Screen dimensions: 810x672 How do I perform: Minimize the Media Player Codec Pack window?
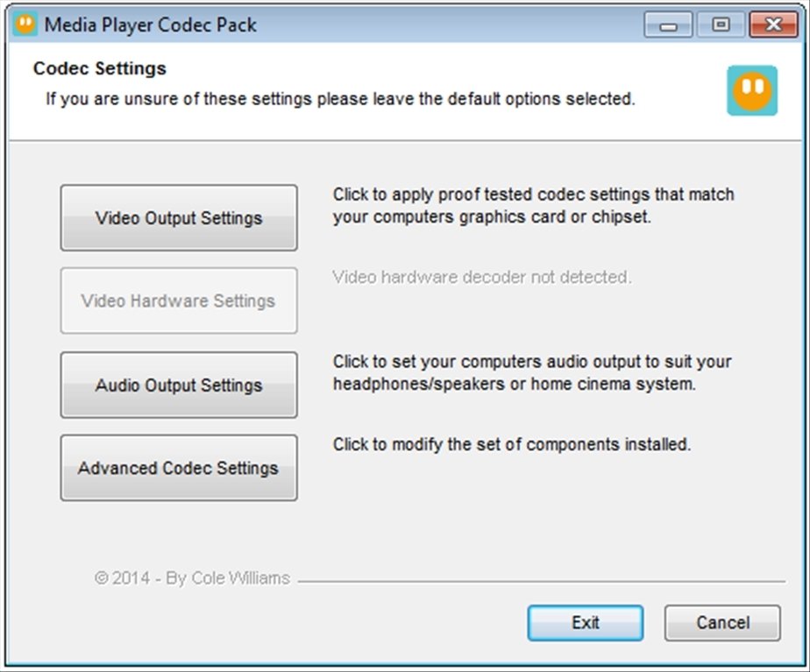[669, 25]
